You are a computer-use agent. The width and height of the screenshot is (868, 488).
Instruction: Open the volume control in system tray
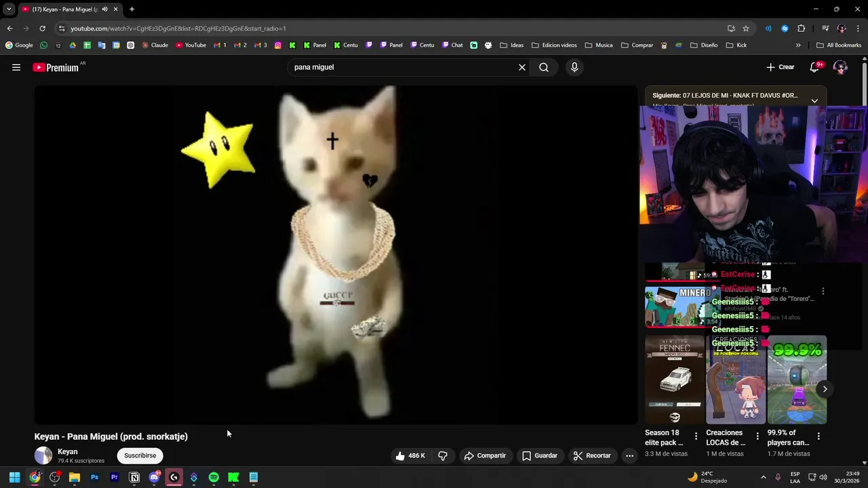coord(823,477)
